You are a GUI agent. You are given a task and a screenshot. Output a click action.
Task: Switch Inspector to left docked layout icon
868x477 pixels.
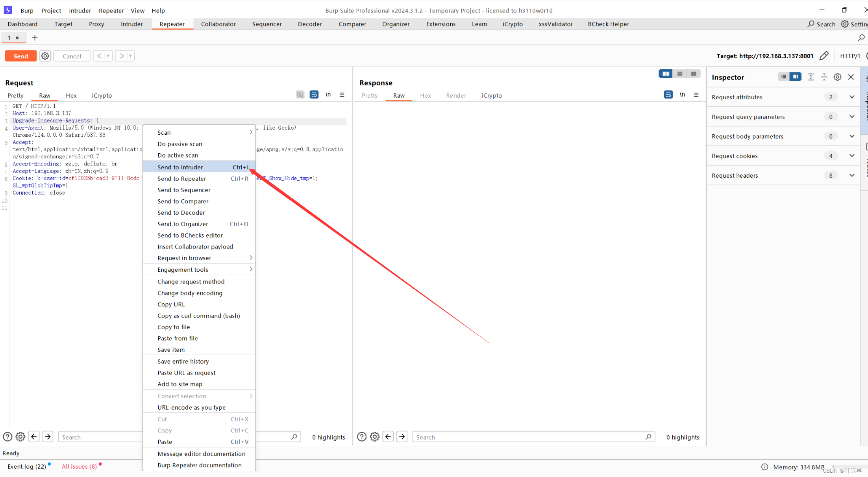[x=783, y=77]
